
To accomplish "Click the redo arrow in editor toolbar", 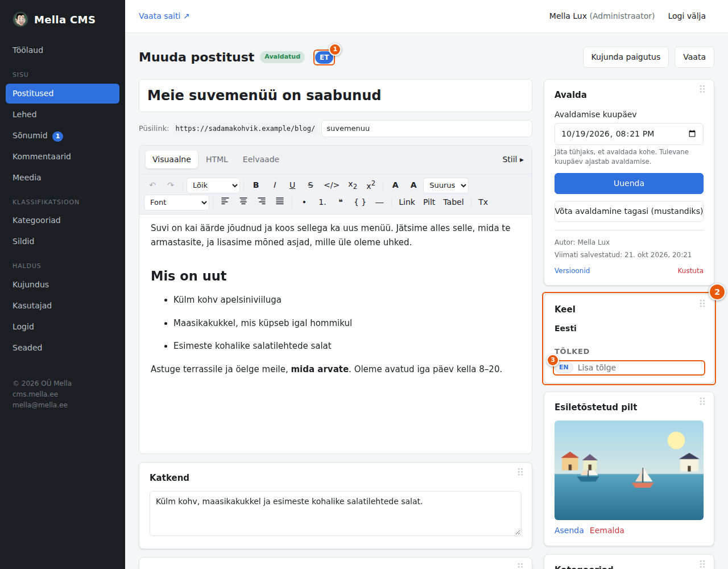I will [171, 185].
